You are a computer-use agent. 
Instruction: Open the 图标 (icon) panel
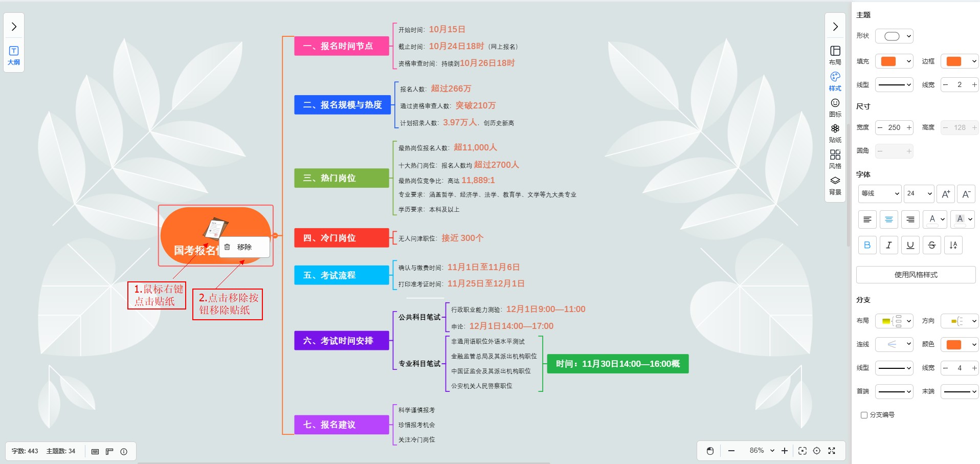[x=835, y=107]
